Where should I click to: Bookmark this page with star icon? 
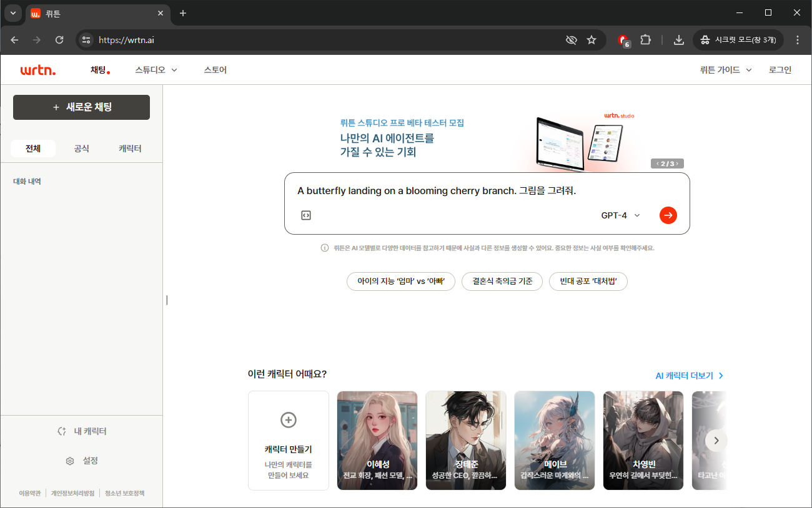592,40
